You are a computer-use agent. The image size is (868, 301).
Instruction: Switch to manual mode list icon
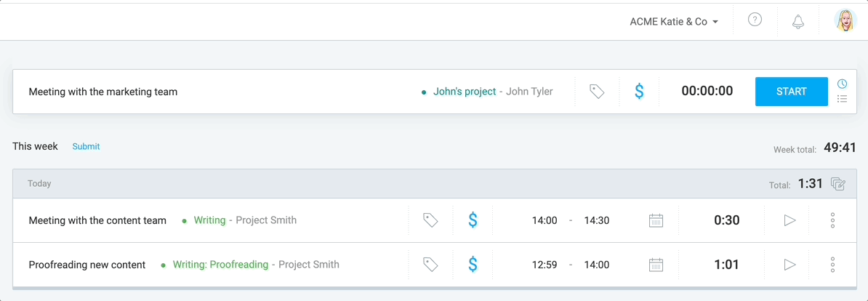pos(842,99)
